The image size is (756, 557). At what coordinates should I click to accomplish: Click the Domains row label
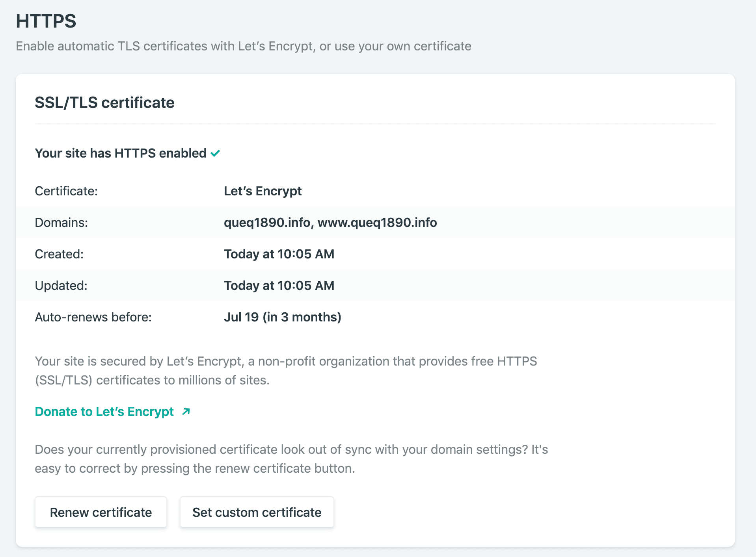click(x=61, y=223)
